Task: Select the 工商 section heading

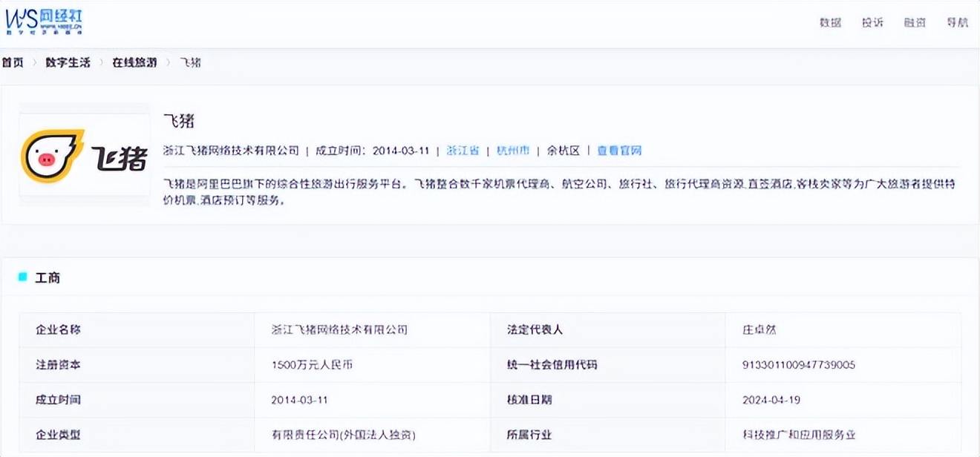Action: 48,277
